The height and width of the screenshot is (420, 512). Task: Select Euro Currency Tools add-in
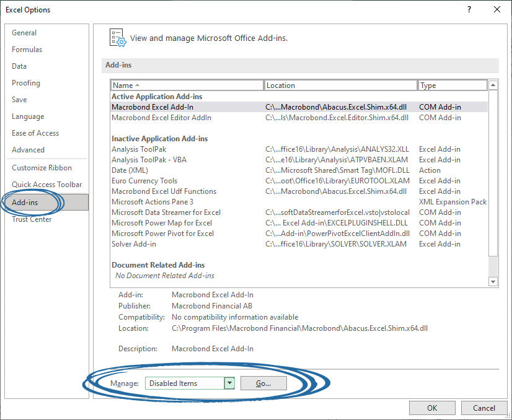tap(299, 181)
